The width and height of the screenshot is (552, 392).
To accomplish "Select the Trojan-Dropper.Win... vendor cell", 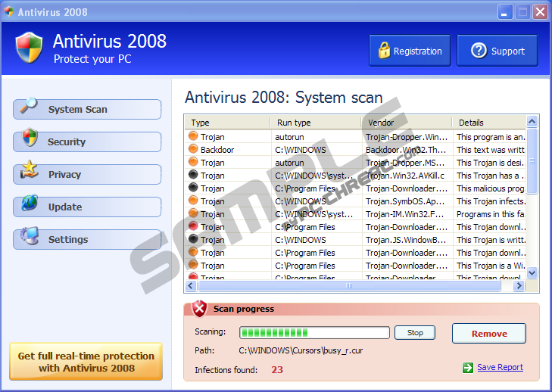I will point(407,137).
